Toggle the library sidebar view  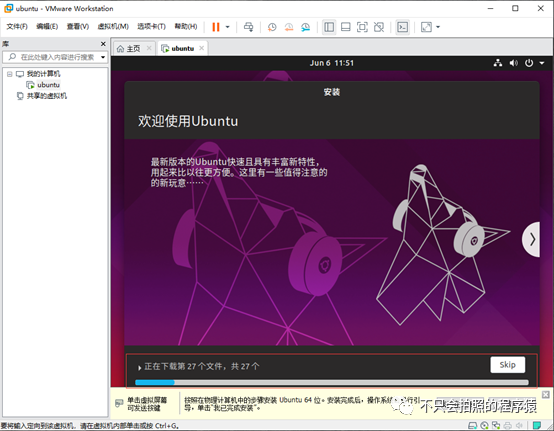[x=329, y=27]
